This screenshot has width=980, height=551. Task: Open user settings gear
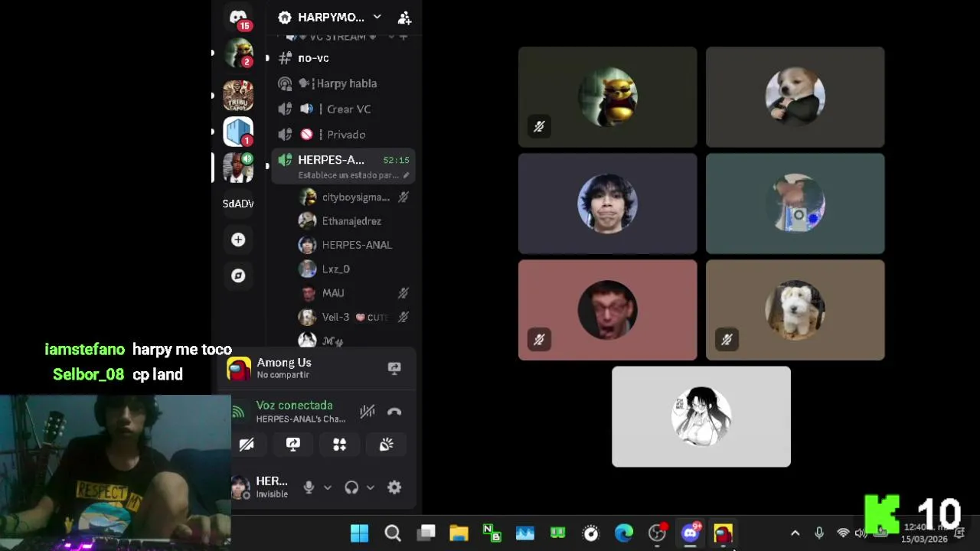point(394,487)
